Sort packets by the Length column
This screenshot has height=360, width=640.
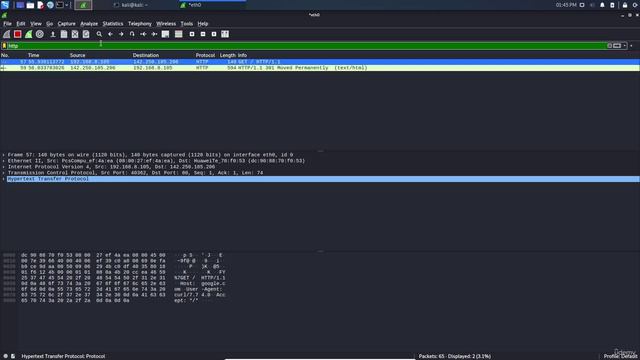pyautogui.click(x=227, y=55)
